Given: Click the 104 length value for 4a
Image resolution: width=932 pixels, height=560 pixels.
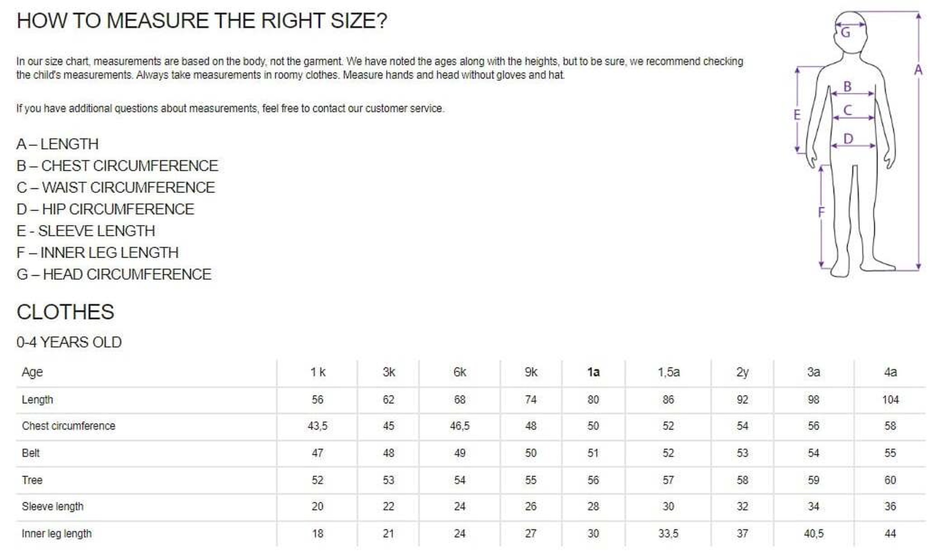Looking at the screenshot, I should point(890,400).
